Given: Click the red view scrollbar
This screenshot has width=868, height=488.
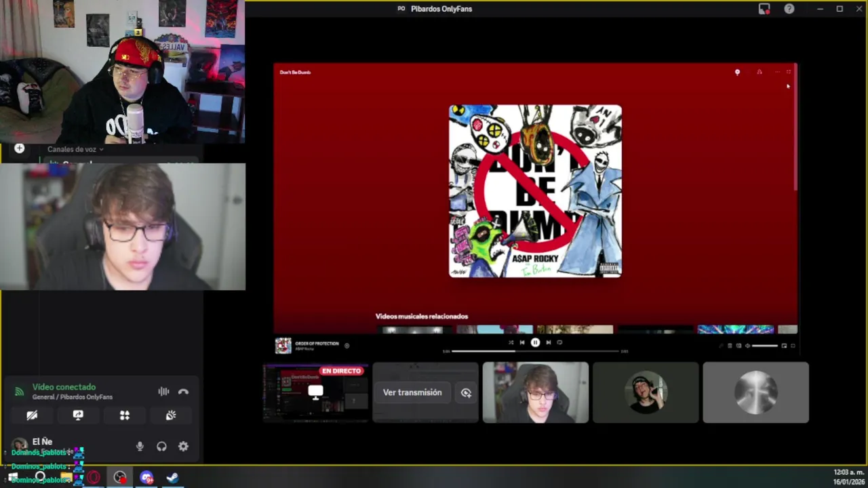Looking at the screenshot, I should click(x=795, y=127).
